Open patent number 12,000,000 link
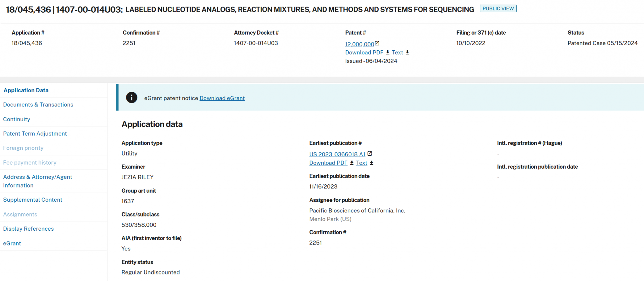The image size is (644, 281). click(359, 44)
